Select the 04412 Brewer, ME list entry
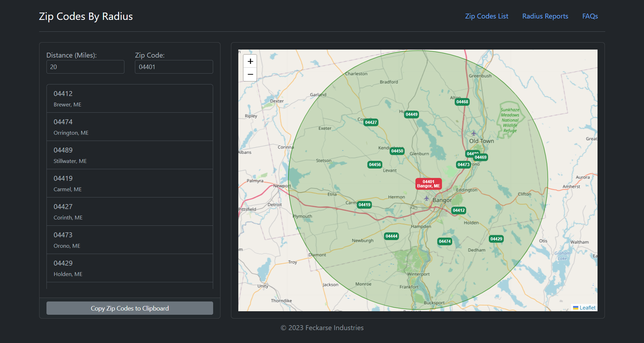This screenshot has width=644, height=343. (130, 98)
